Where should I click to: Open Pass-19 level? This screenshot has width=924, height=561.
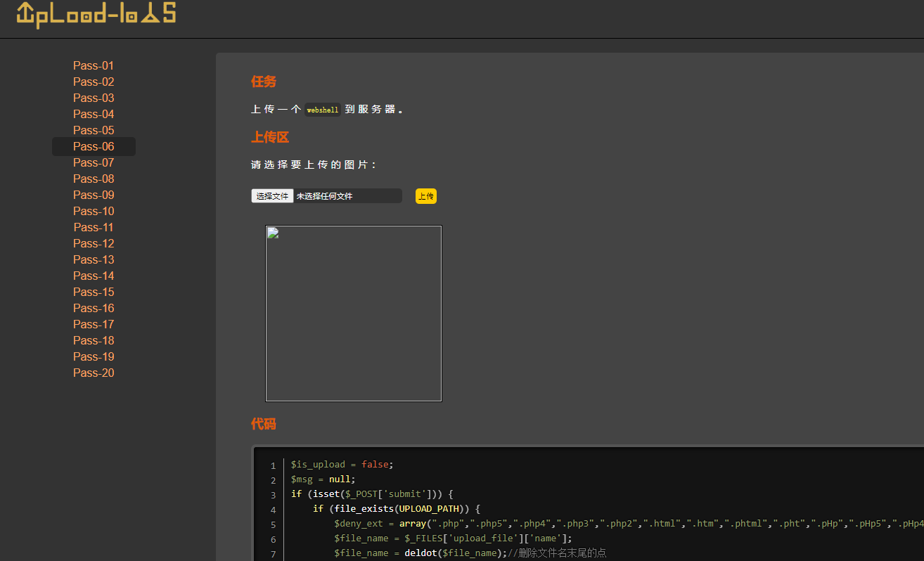click(x=94, y=356)
